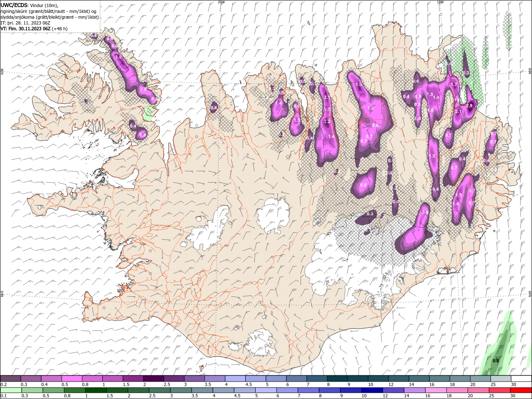Click the 'IT: þri. 28. 11. 2023 06Z' line
The image size is (532, 399).
tap(25, 23)
